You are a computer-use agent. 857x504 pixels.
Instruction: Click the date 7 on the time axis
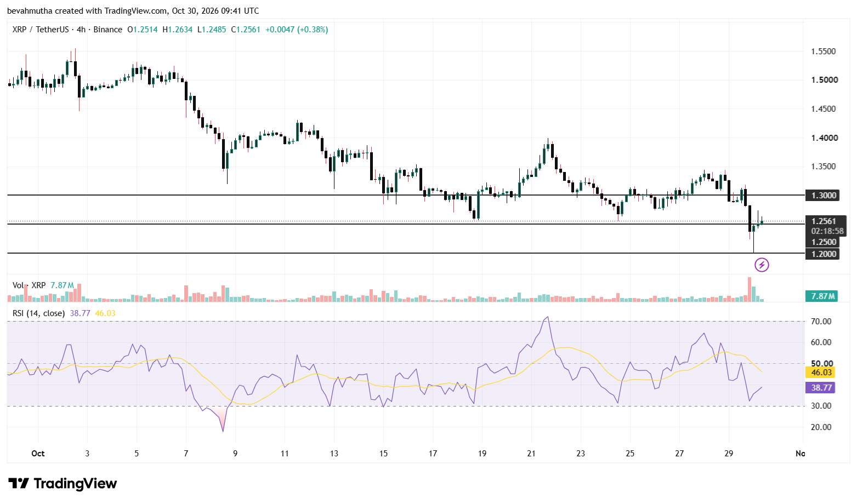(x=186, y=454)
